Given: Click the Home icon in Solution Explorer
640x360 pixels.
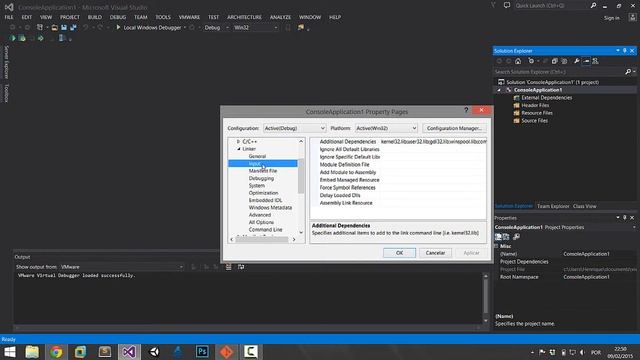Looking at the screenshot, I should [x=518, y=61].
